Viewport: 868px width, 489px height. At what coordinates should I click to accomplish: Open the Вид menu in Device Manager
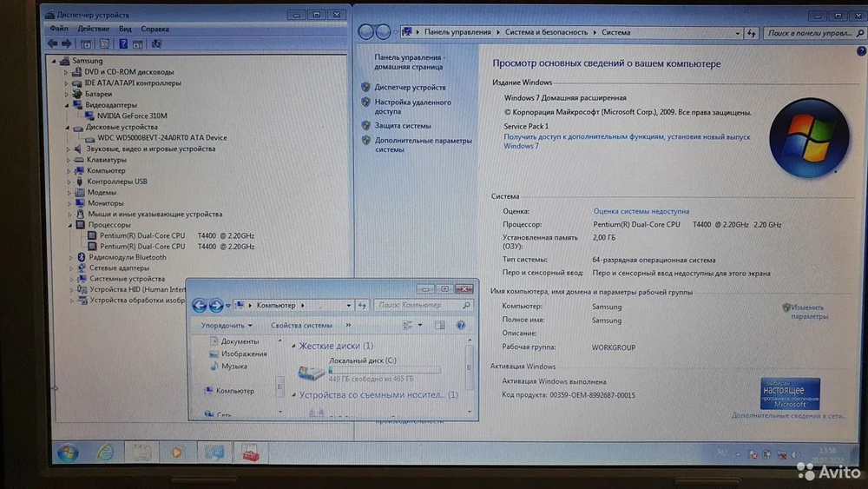[125, 29]
